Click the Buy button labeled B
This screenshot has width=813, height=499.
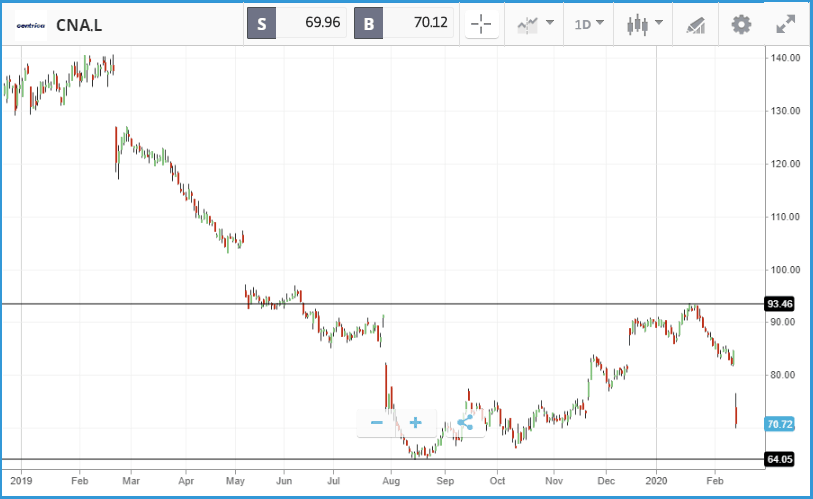[x=369, y=23]
